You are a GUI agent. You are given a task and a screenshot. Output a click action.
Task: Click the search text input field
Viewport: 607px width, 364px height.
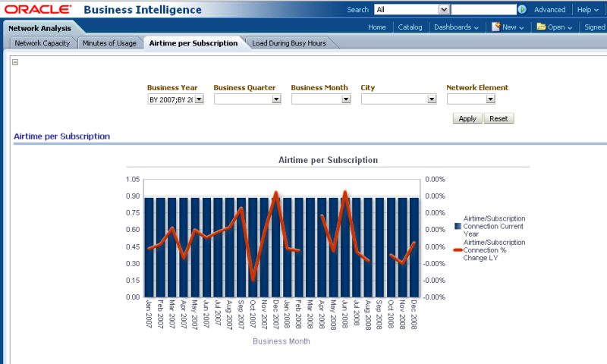(x=483, y=9)
